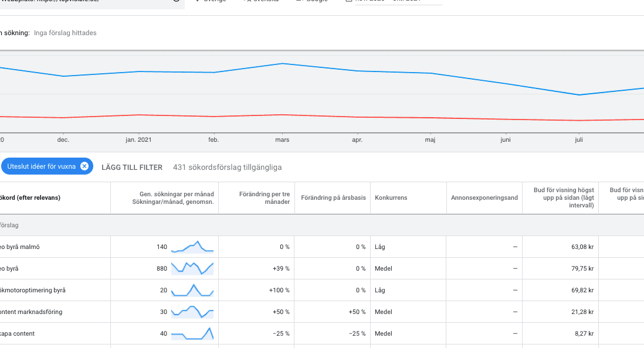Image resolution: width=644 pixels, height=348 pixels.
Task: Select the sökmotoroptimering byrå keyword row
Action: point(322,290)
